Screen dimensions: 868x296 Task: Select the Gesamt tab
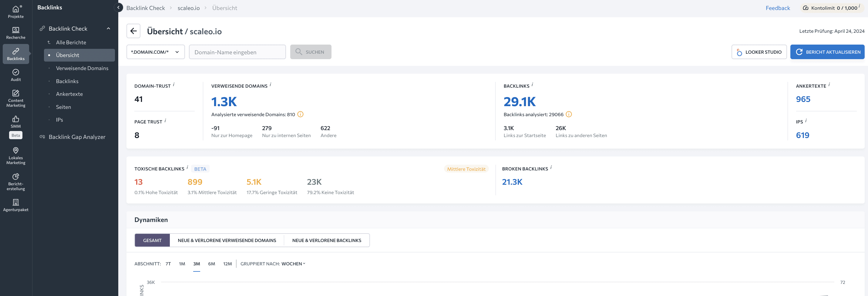[x=152, y=240]
